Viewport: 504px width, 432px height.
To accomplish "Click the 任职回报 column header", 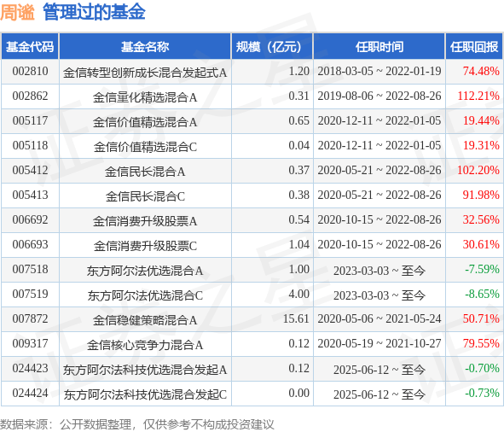I will (474, 47).
